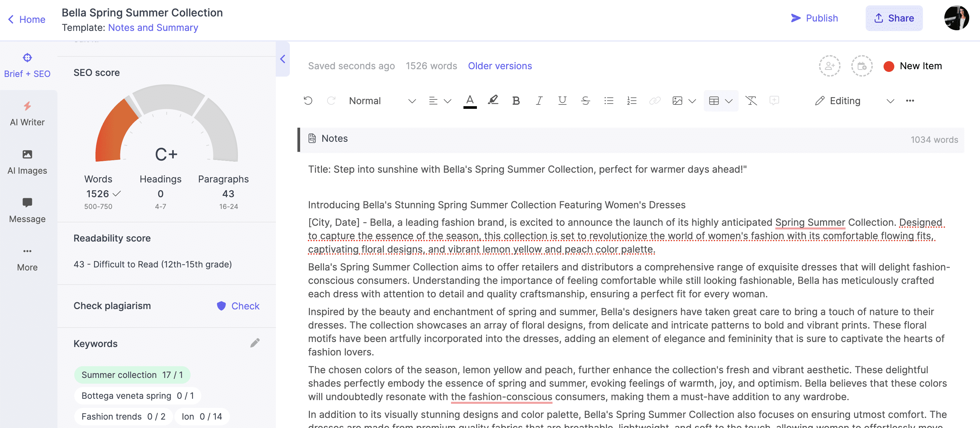Toggle bold formatting
This screenshot has width=980, height=428.
(x=516, y=101)
